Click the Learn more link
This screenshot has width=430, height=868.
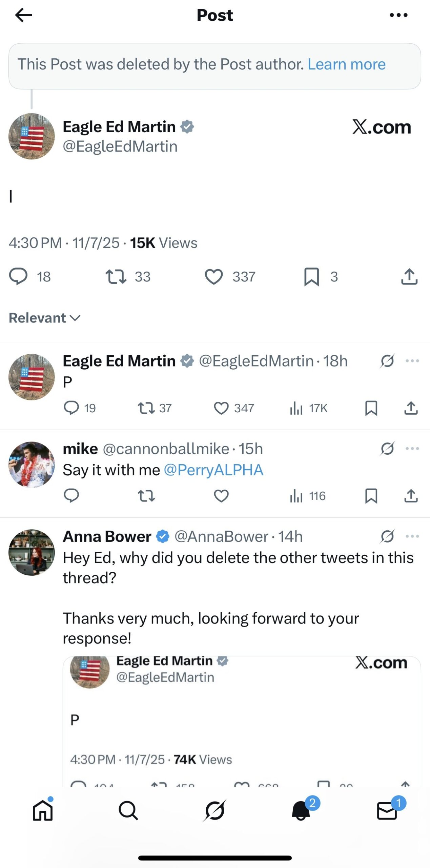point(346,64)
